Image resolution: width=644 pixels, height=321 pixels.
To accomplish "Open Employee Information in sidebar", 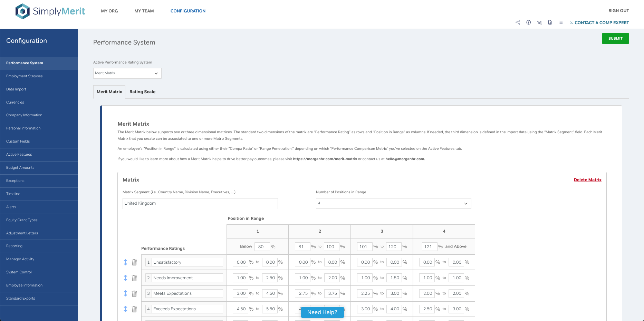I will [39, 285].
